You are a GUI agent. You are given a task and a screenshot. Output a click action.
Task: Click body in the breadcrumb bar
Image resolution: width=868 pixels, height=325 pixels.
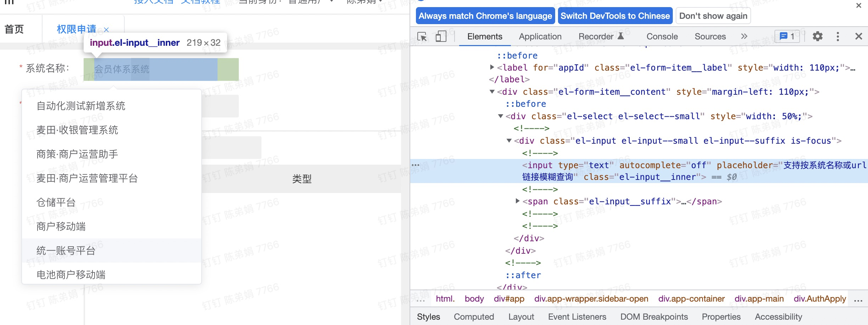click(x=474, y=299)
